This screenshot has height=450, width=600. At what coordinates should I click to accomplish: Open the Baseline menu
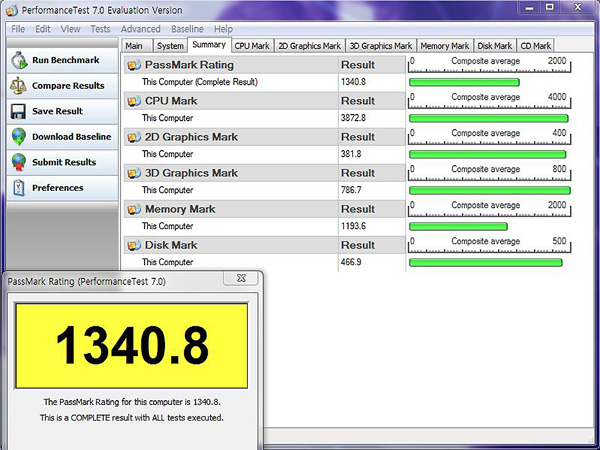point(187,29)
